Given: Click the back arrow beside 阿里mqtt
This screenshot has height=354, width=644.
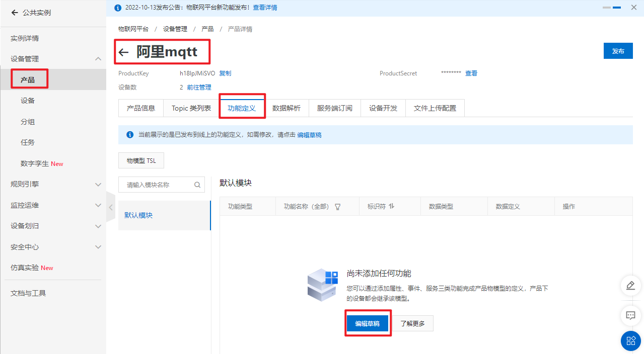Looking at the screenshot, I should (x=124, y=52).
